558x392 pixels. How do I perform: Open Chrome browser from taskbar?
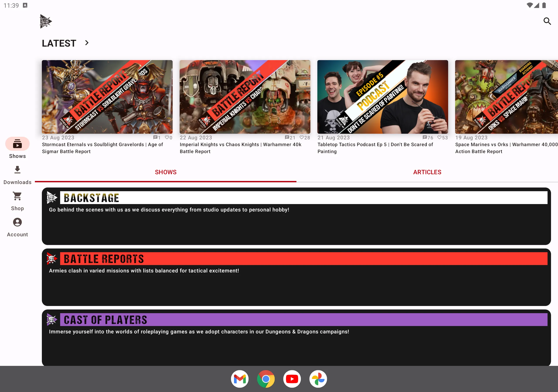[x=266, y=378]
